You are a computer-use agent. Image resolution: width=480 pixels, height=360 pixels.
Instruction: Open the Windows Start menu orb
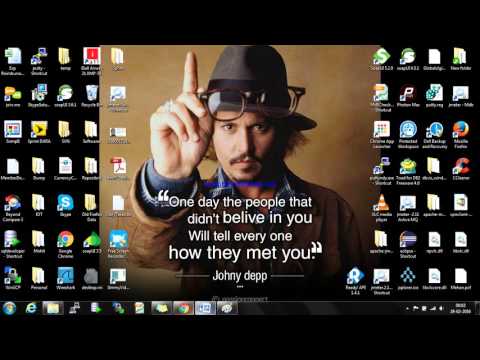click(x=10, y=308)
